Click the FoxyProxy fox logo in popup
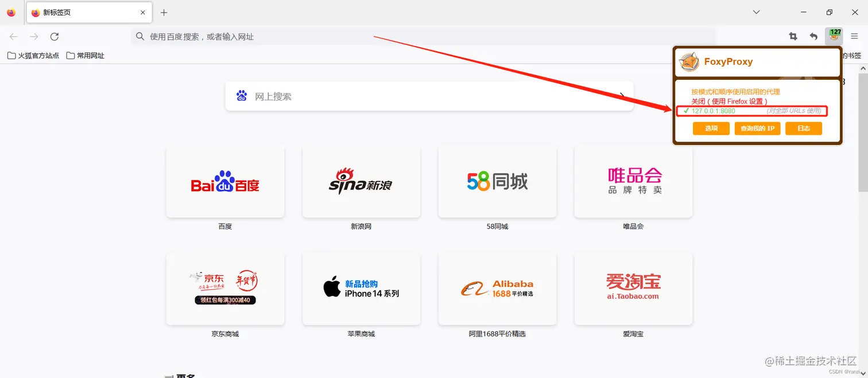 click(x=689, y=62)
